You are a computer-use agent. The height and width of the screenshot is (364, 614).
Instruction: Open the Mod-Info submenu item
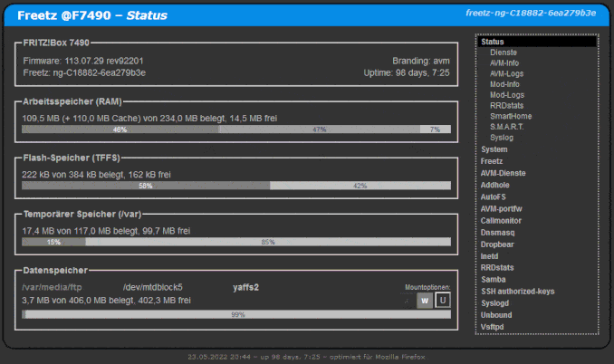(504, 84)
